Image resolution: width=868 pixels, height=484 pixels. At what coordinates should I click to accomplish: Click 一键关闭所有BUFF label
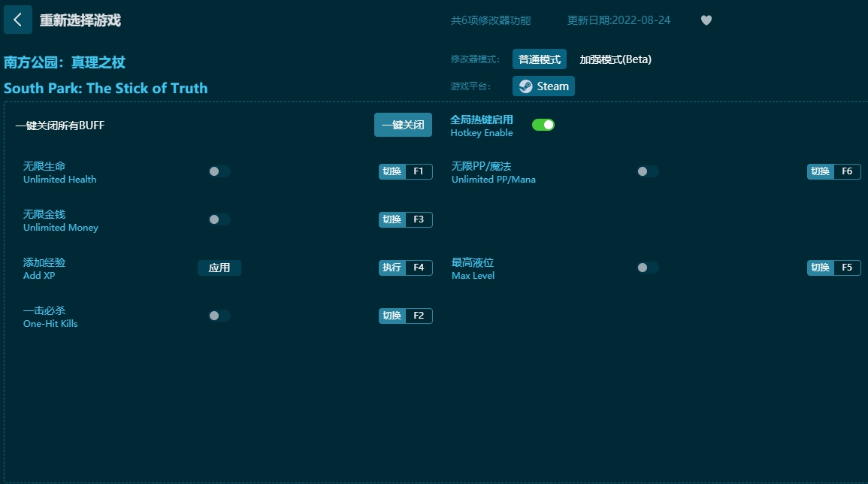point(60,126)
